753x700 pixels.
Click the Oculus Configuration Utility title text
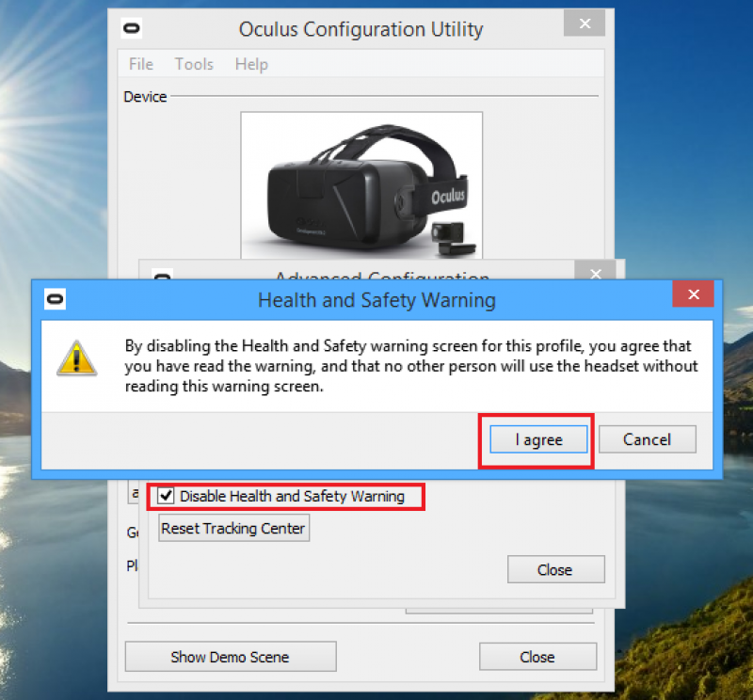click(x=361, y=29)
